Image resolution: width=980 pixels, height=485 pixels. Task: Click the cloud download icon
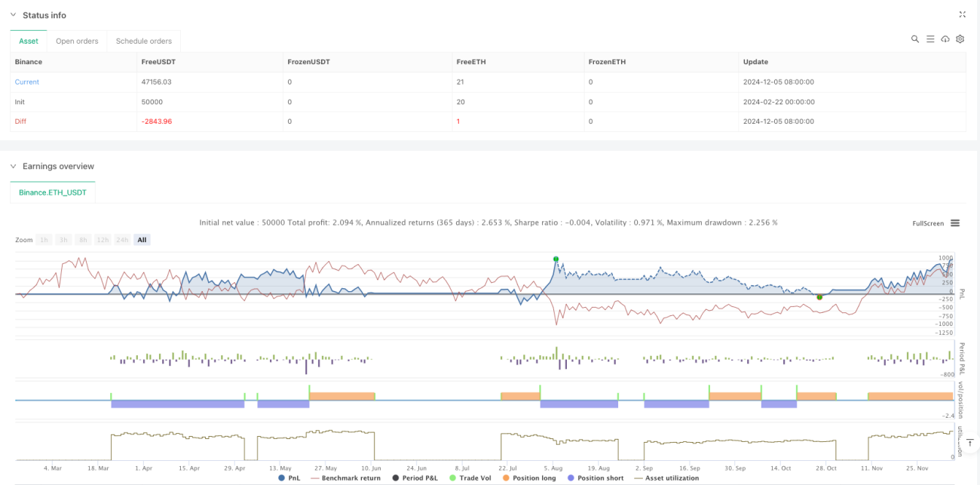coord(945,39)
